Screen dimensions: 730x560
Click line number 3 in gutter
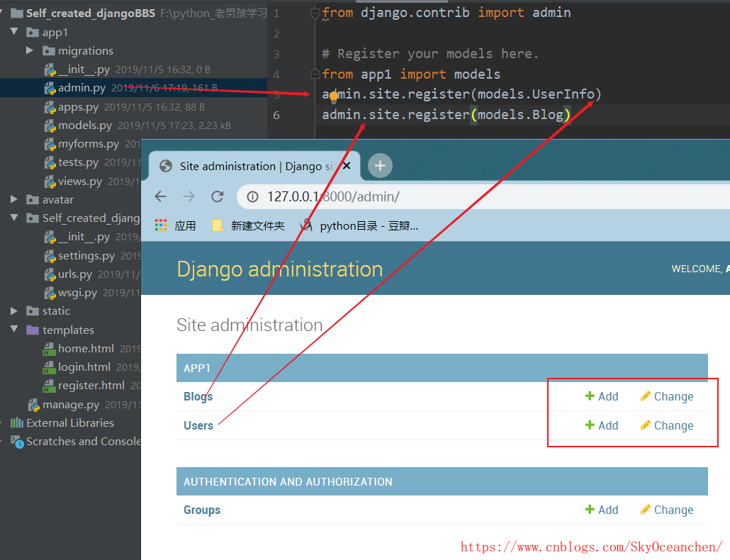(x=276, y=54)
